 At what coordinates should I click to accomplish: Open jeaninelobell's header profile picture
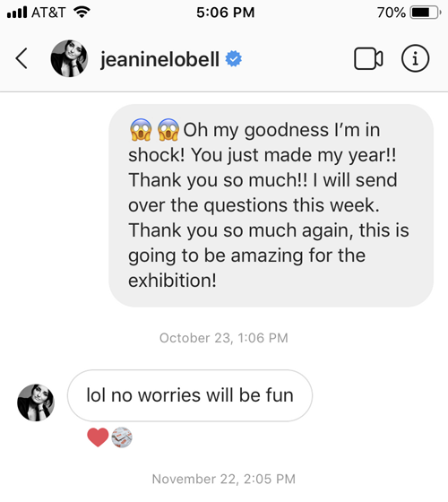[x=69, y=58]
